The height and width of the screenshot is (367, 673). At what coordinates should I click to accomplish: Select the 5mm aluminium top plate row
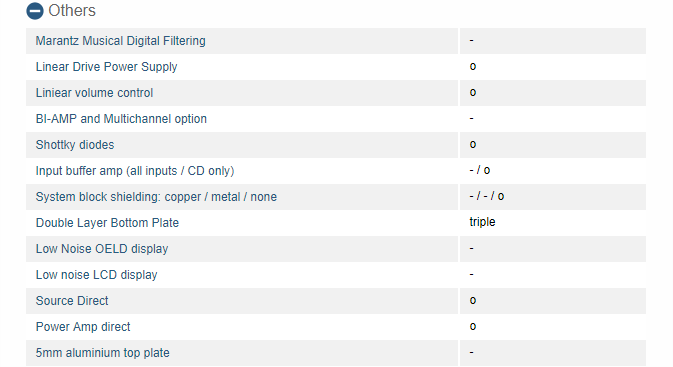[x=336, y=353]
